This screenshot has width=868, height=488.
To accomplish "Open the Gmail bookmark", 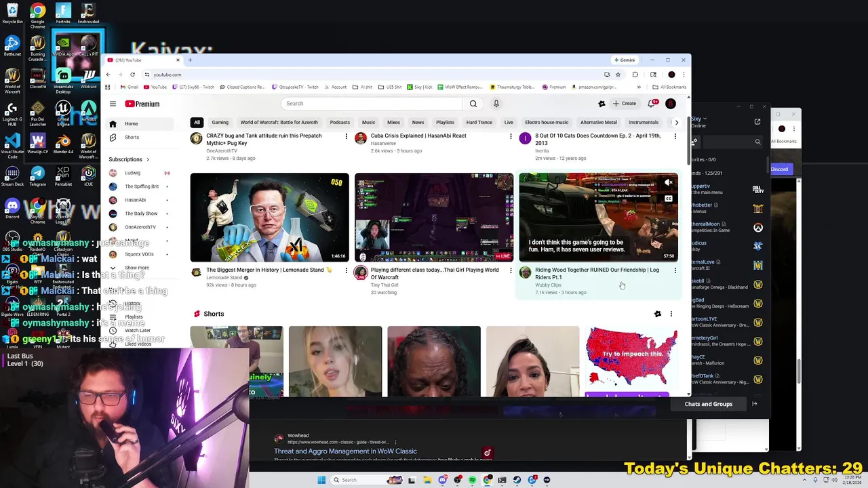I will (x=129, y=87).
